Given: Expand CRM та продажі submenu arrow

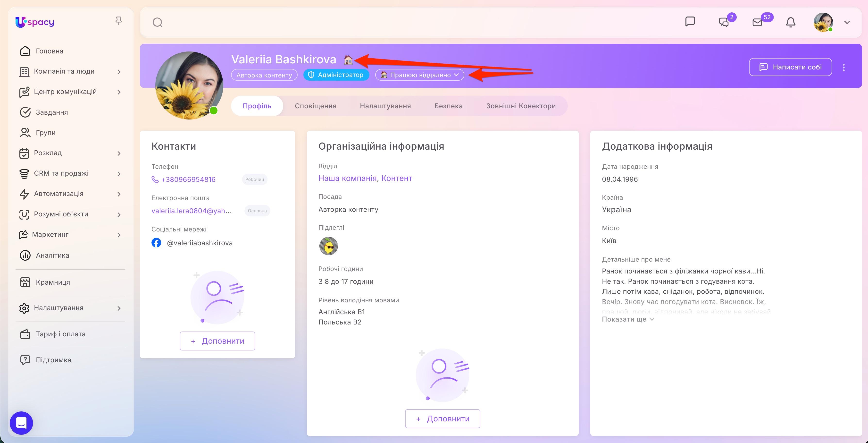Looking at the screenshot, I should [119, 174].
